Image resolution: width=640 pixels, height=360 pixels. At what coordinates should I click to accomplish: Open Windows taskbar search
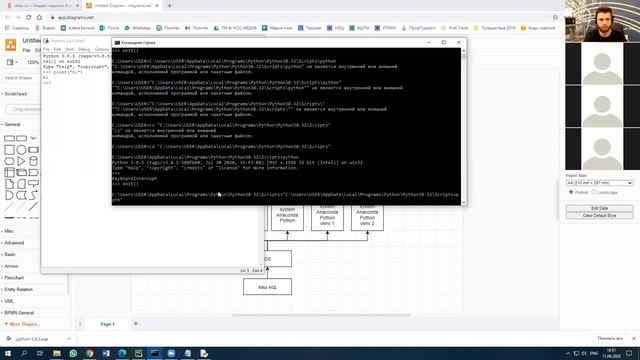pyautogui.click(x=24, y=353)
